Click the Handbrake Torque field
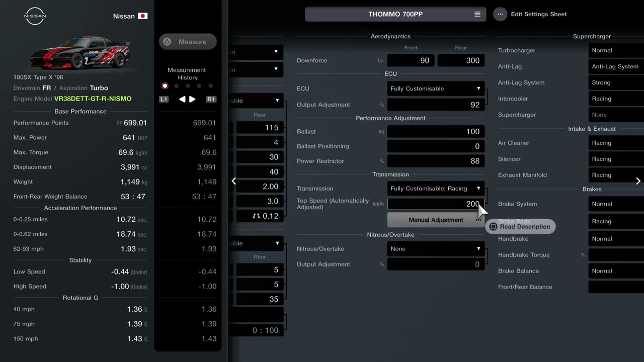The width and height of the screenshot is (644, 362). (x=616, y=255)
